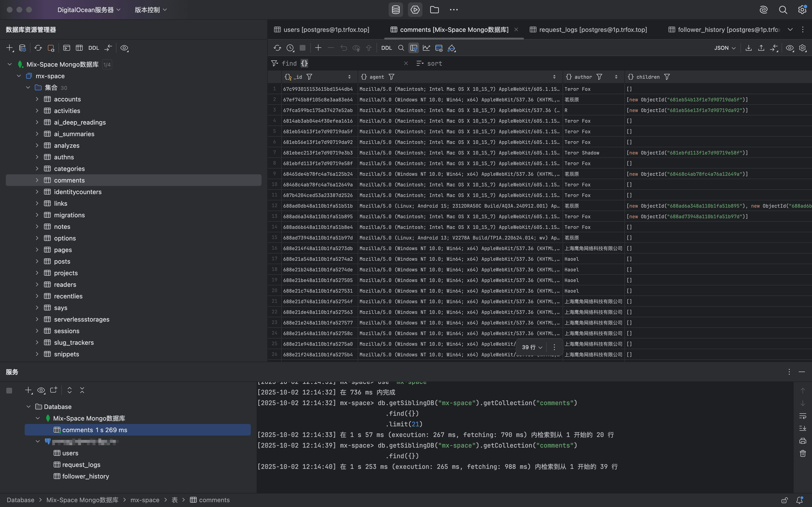The width and height of the screenshot is (812, 507).
Task: Click the export data download icon
Action: [748, 48]
